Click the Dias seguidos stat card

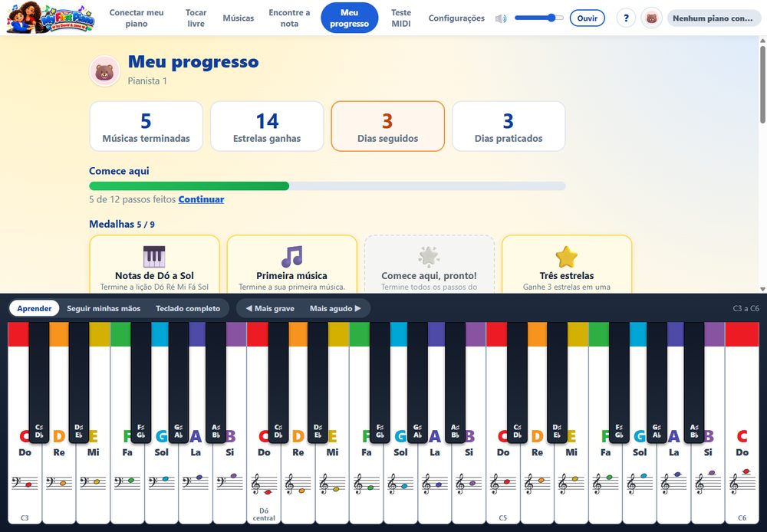388,126
